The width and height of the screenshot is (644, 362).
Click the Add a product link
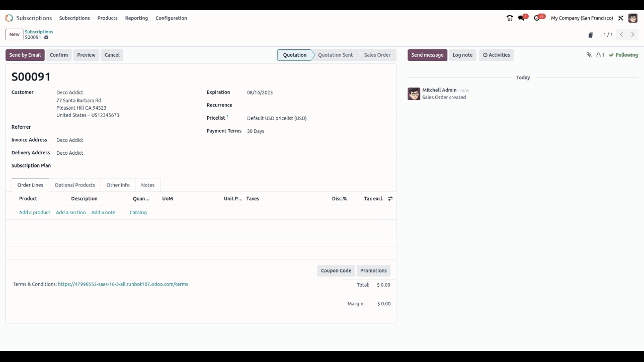tap(35, 212)
